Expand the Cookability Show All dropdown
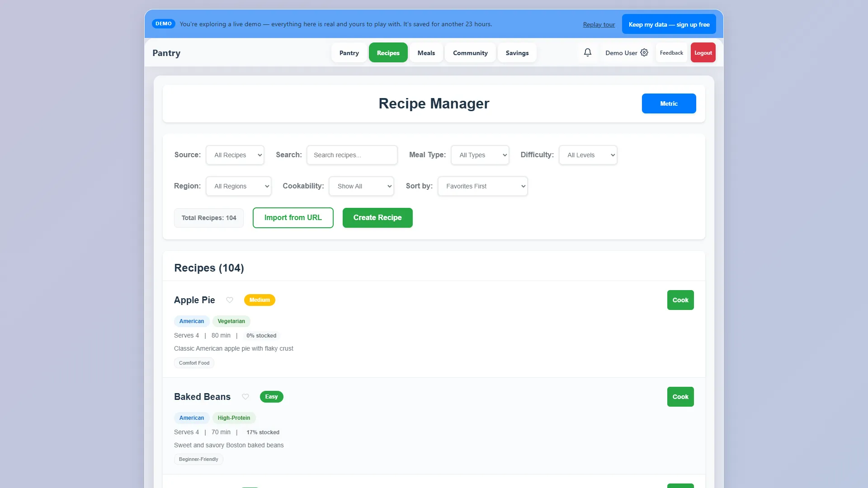Viewport: 868px width, 488px height. [x=362, y=186]
